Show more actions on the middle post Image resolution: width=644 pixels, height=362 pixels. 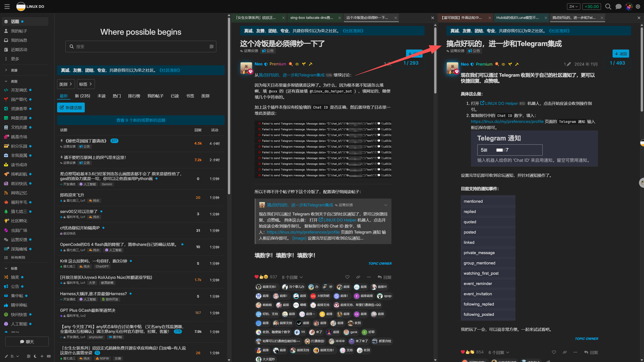[369, 277]
